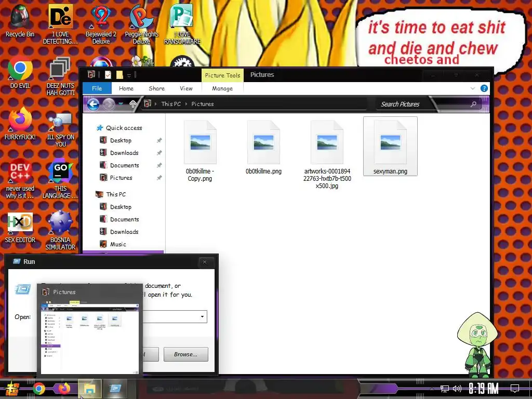Click the taskbar clock showing 8:19 AM
The image size is (532, 399).
coord(484,389)
